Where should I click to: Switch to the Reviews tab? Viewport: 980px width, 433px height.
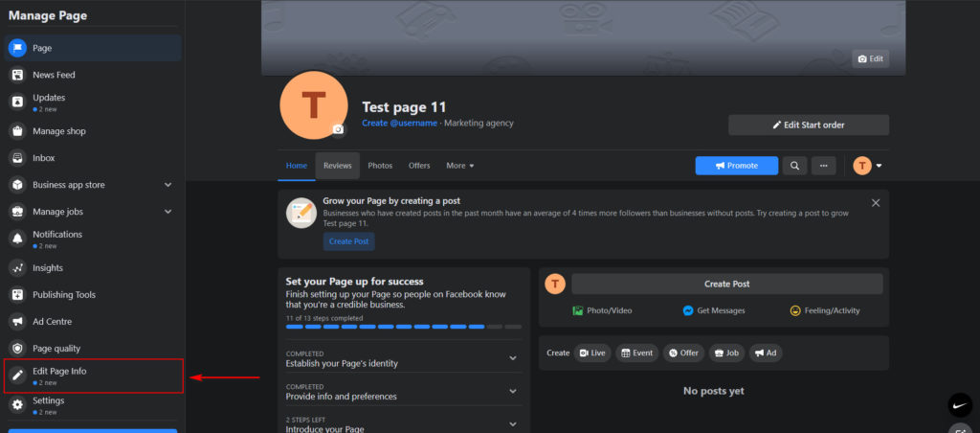click(x=338, y=166)
